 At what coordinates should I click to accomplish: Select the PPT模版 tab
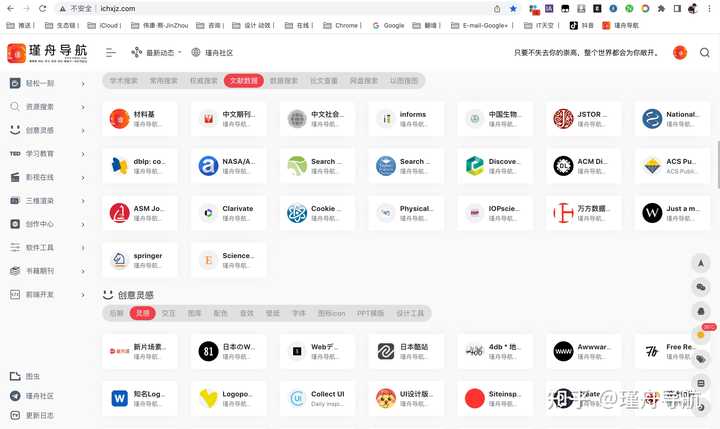click(370, 313)
